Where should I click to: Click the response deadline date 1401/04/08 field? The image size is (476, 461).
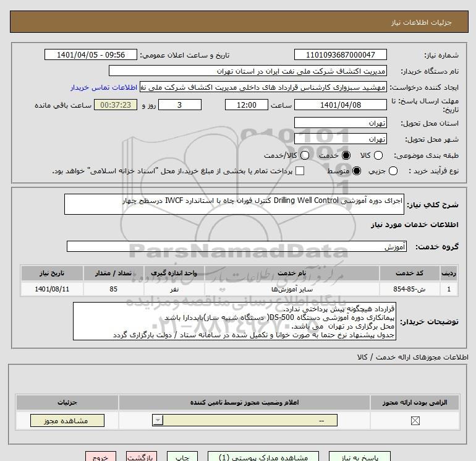point(340,105)
